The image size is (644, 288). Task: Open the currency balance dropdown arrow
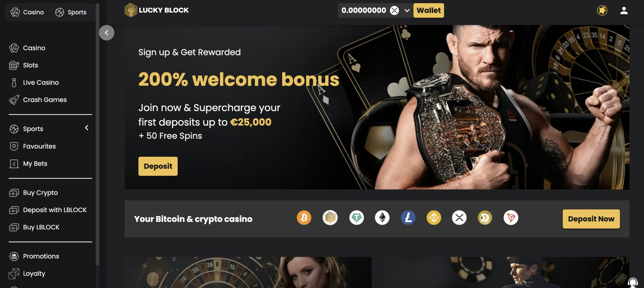(407, 10)
